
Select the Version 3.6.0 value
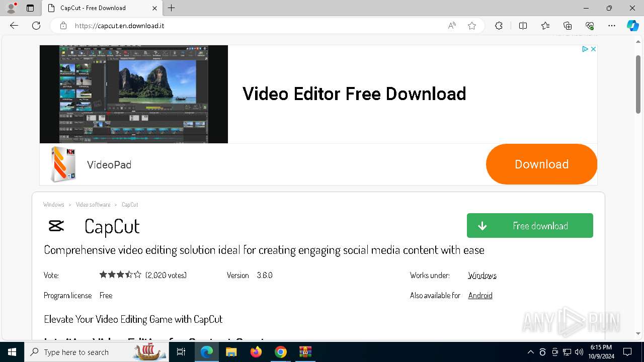(x=265, y=275)
